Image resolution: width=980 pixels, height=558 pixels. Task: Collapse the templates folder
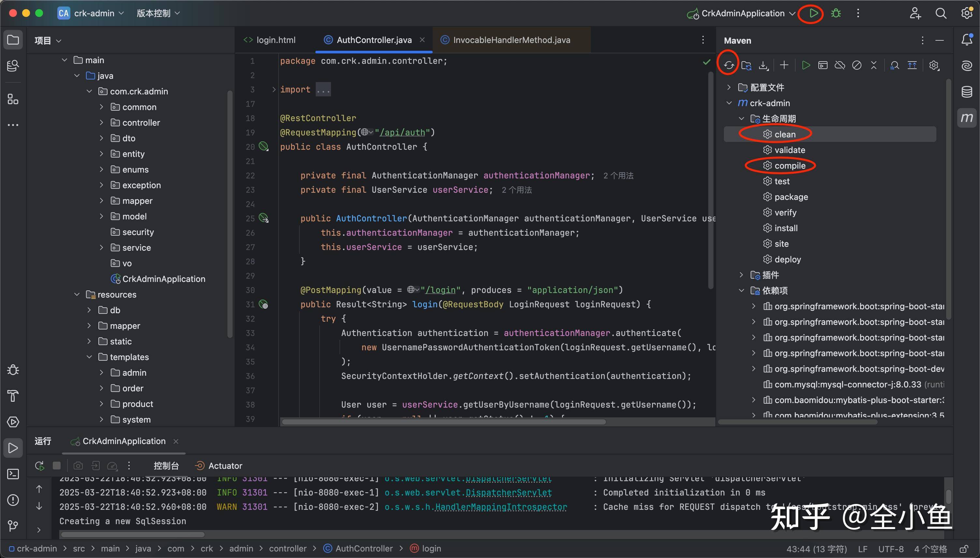point(89,357)
